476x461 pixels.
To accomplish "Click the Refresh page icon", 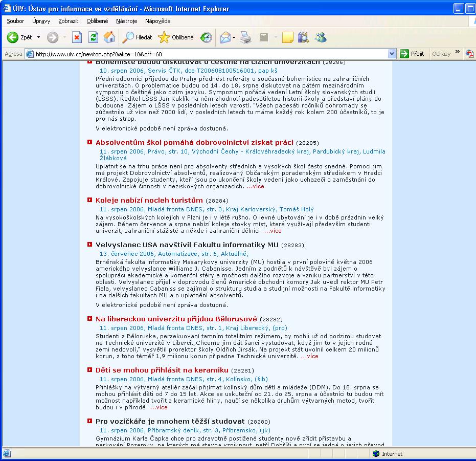I will [x=93, y=37].
